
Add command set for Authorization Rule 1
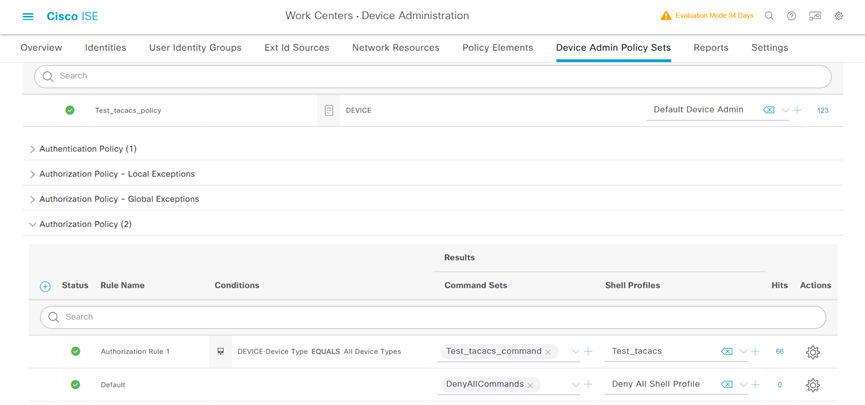tap(588, 351)
